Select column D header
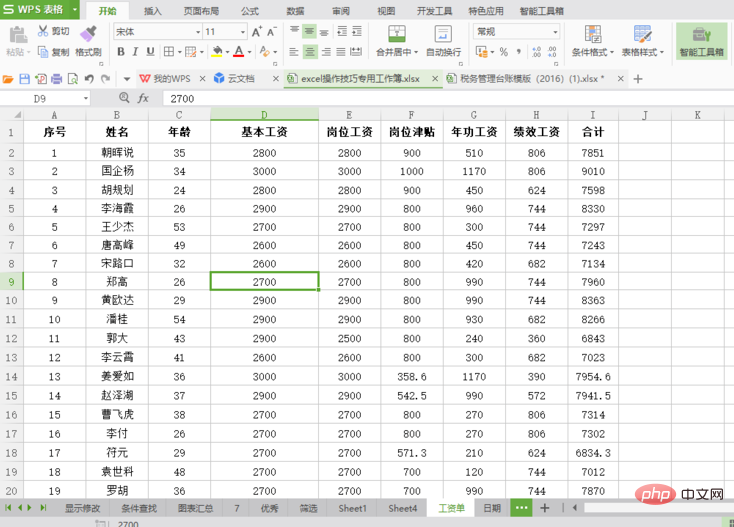Viewport: 734px width, 527px height. 264,115
